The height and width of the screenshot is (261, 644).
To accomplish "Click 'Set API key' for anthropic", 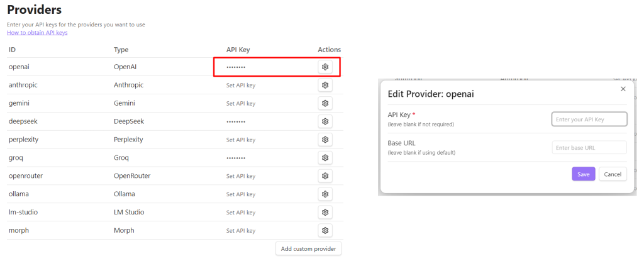I will pyautogui.click(x=241, y=86).
